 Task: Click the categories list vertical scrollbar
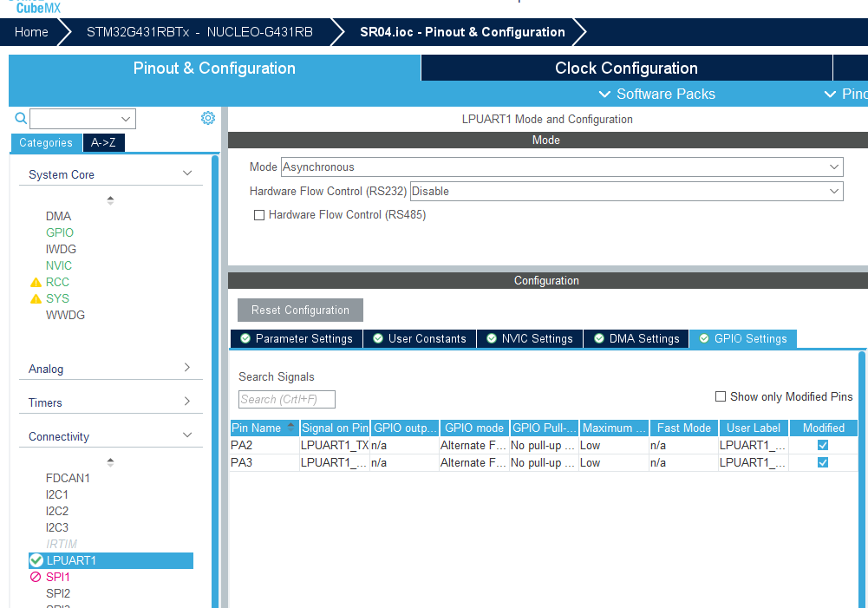tap(215, 382)
